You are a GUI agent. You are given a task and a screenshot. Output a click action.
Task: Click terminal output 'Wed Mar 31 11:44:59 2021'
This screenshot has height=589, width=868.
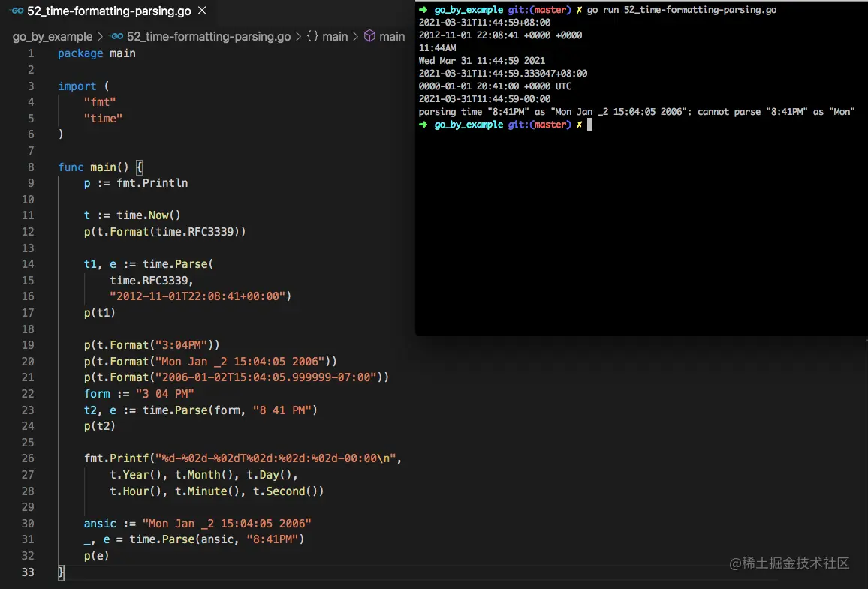click(481, 61)
